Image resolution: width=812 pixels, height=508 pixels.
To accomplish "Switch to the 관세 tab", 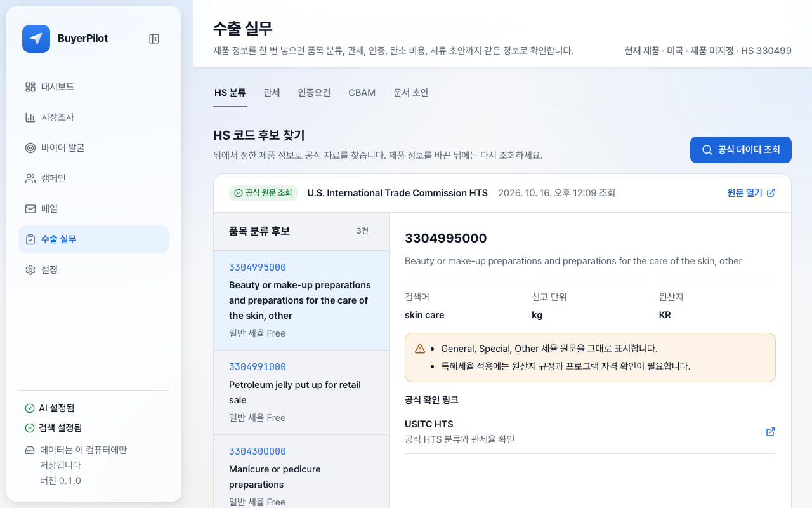I will [x=272, y=93].
